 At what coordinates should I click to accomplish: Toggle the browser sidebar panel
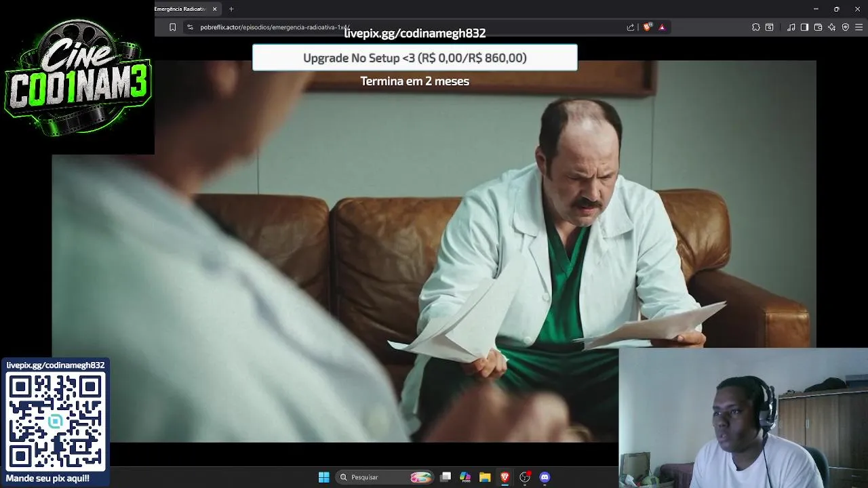804,27
